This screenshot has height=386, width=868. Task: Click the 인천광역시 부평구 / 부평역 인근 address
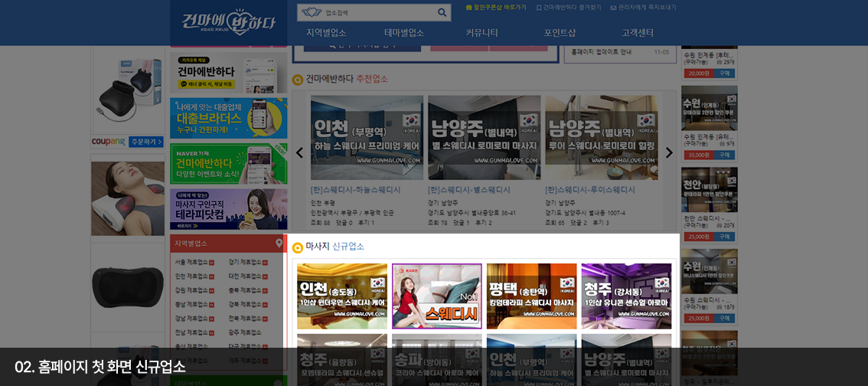pyautogui.click(x=351, y=213)
